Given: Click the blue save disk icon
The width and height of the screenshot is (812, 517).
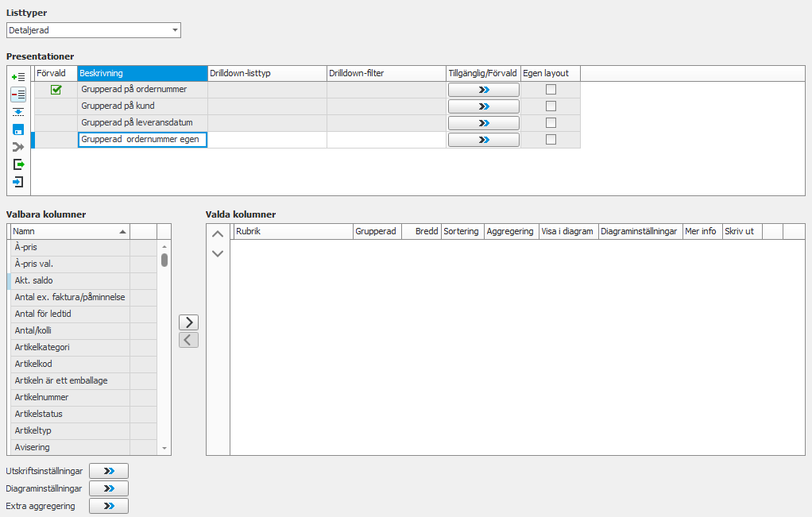Looking at the screenshot, I should pos(18,129).
